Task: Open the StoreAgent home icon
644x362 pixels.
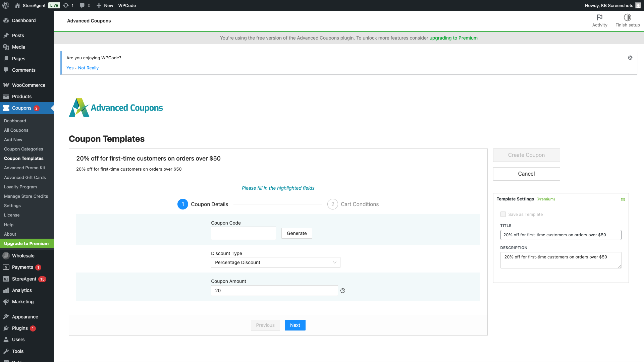Action: coord(17,5)
